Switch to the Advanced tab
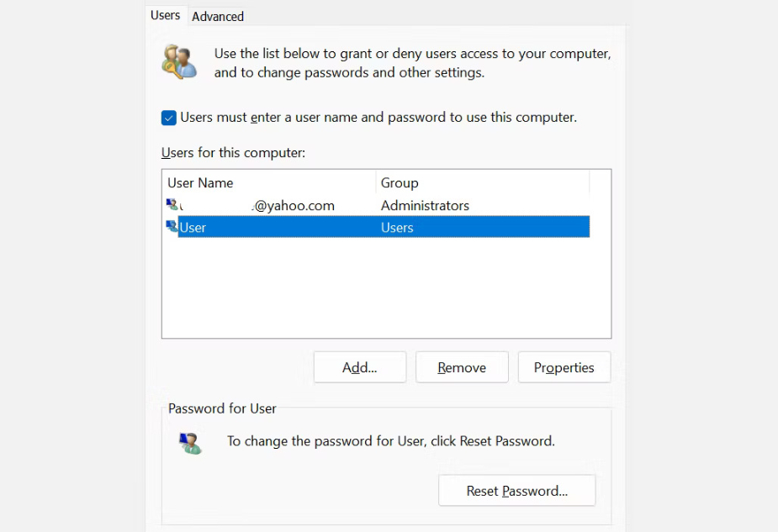The height and width of the screenshot is (532, 778). (x=217, y=16)
